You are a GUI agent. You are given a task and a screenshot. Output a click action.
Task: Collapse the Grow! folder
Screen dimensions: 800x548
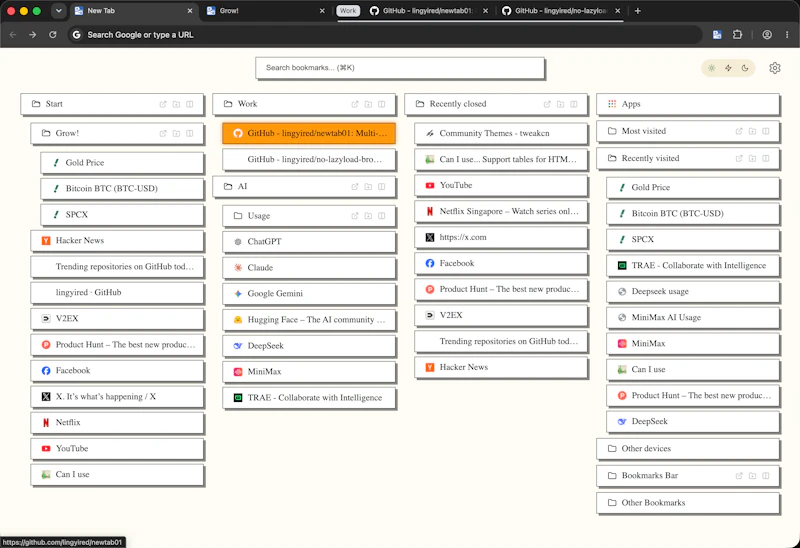point(117,133)
